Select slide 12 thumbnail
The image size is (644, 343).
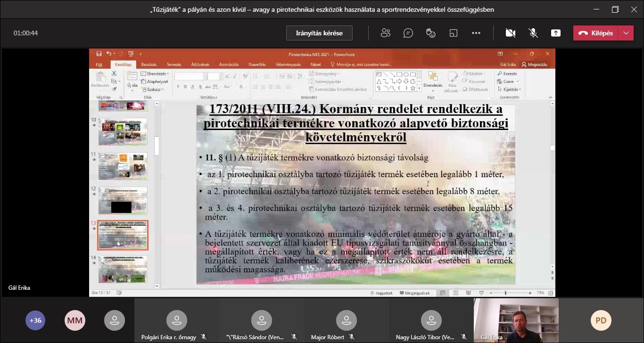pos(123,201)
